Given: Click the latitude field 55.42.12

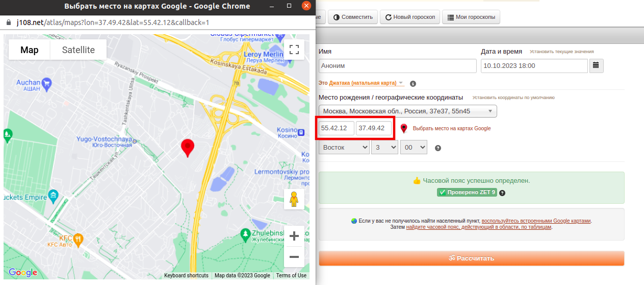Looking at the screenshot, I should [337, 128].
